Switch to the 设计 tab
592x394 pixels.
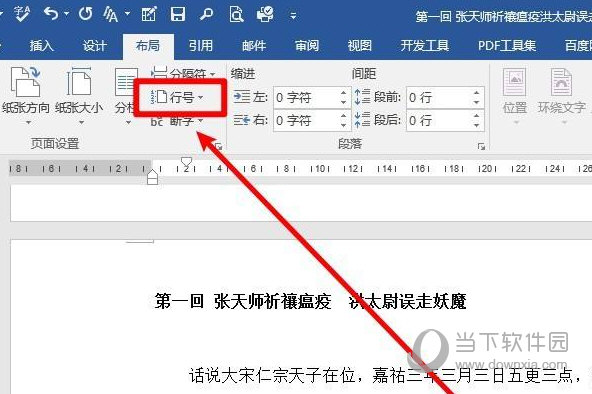click(x=94, y=46)
